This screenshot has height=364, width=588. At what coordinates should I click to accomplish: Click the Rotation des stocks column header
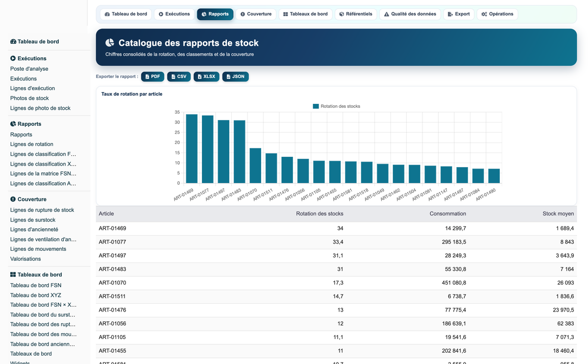pyautogui.click(x=319, y=214)
